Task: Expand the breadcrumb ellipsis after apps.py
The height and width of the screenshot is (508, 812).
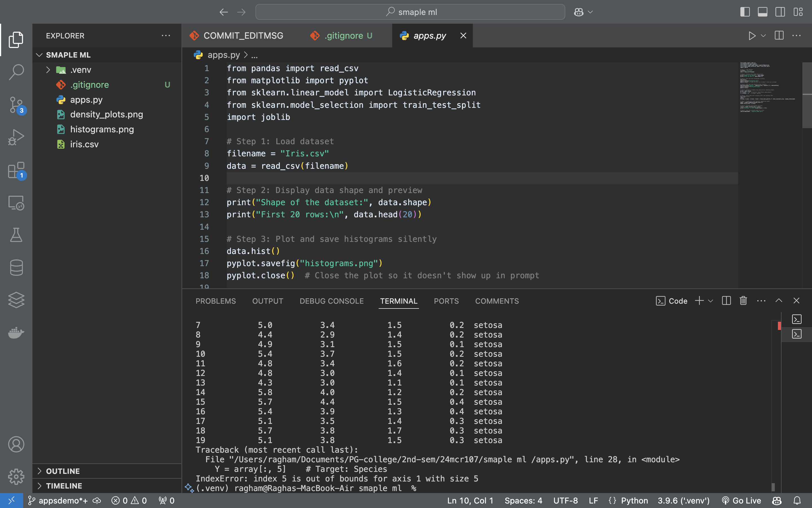Action: tap(254, 55)
